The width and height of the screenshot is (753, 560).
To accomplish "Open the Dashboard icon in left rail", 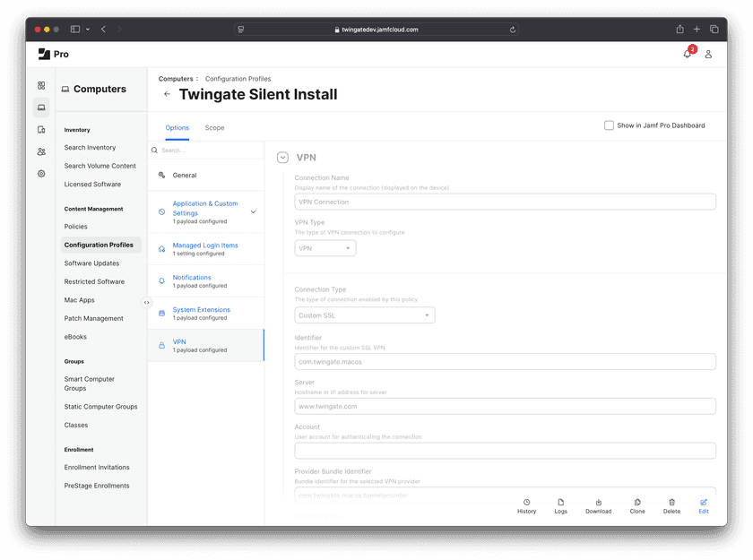I will click(41, 86).
